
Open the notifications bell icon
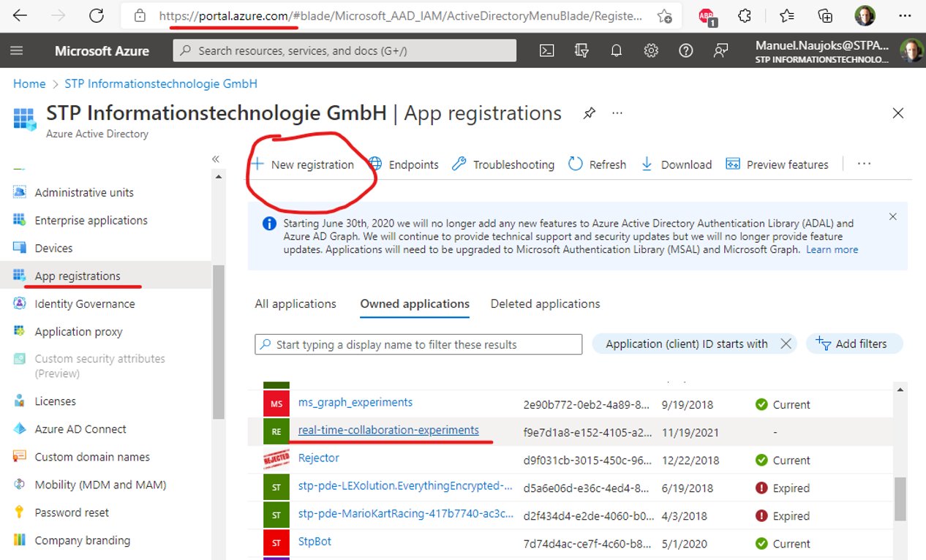point(617,50)
